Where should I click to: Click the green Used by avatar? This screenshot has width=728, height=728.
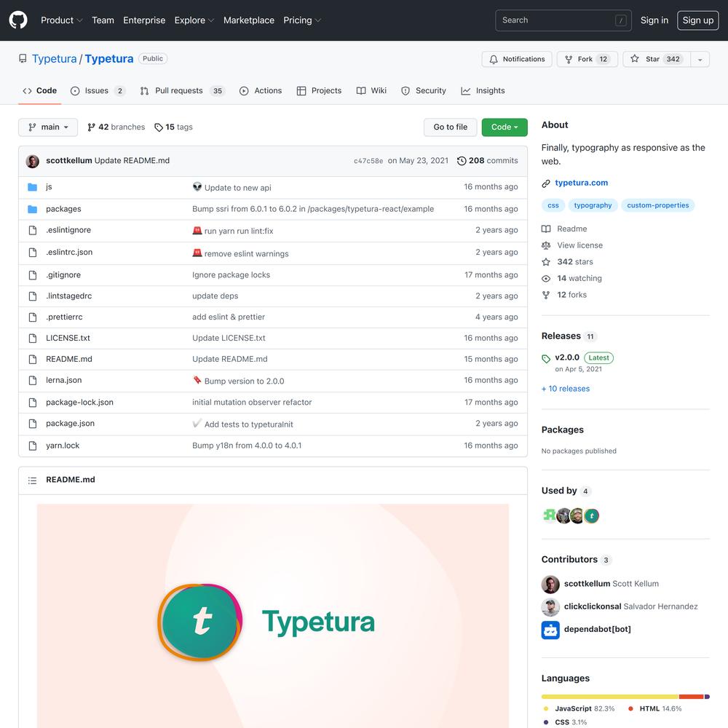click(549, 515)
